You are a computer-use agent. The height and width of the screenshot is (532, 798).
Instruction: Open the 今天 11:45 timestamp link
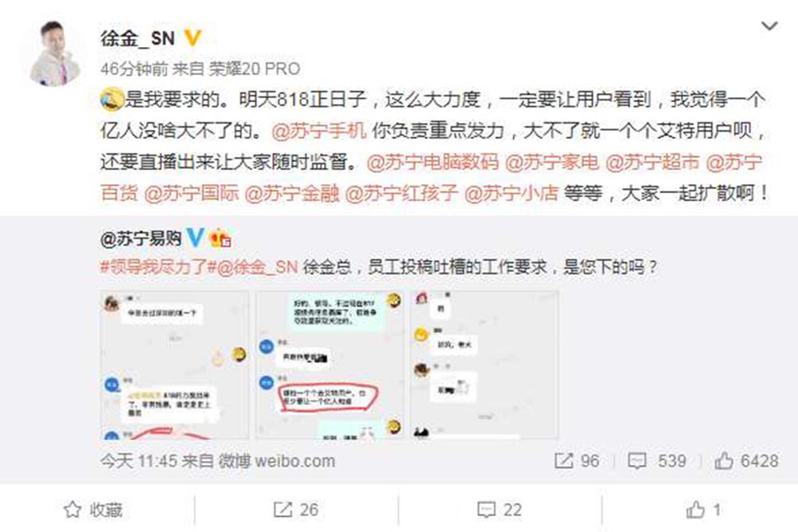pos(138,461)
